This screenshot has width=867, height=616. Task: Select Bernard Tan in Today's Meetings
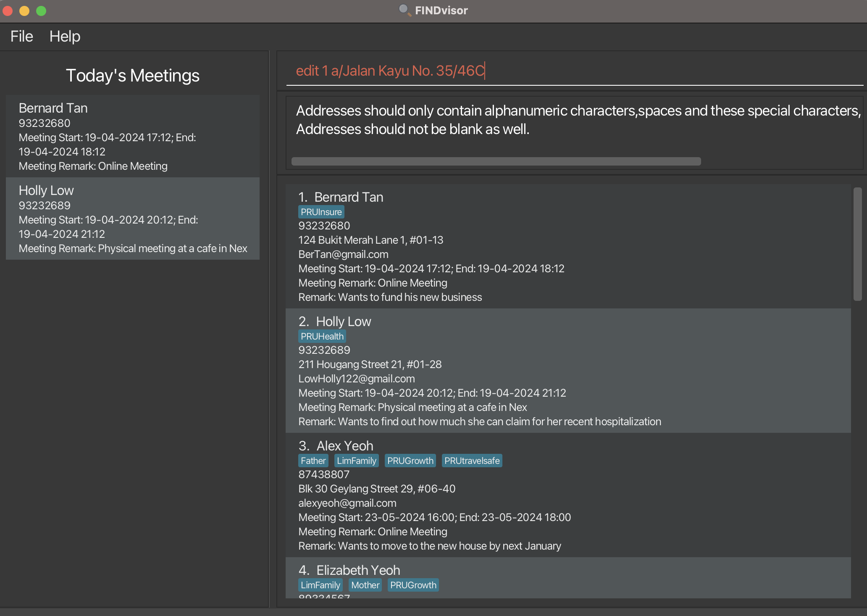point(133,136)
